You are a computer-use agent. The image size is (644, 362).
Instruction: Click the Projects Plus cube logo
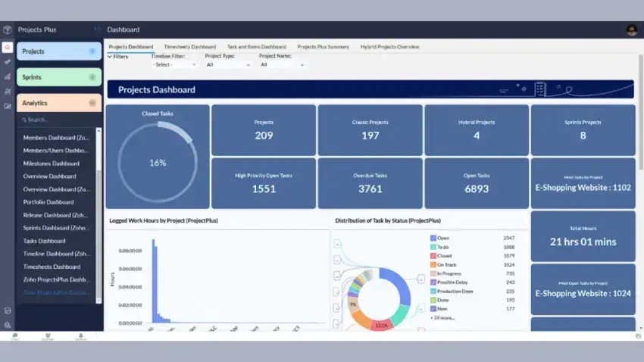pos(8,30)
